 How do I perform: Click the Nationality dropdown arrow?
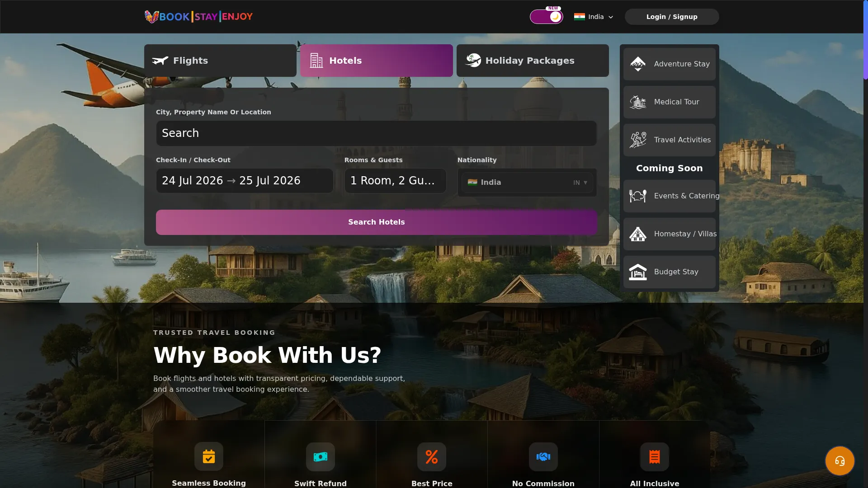click(585, 183)
